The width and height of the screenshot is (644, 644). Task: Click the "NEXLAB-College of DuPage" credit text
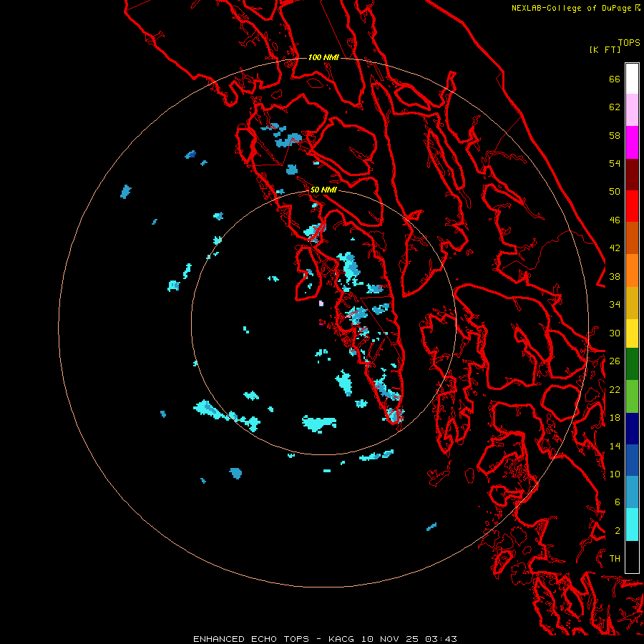point(572,8)
